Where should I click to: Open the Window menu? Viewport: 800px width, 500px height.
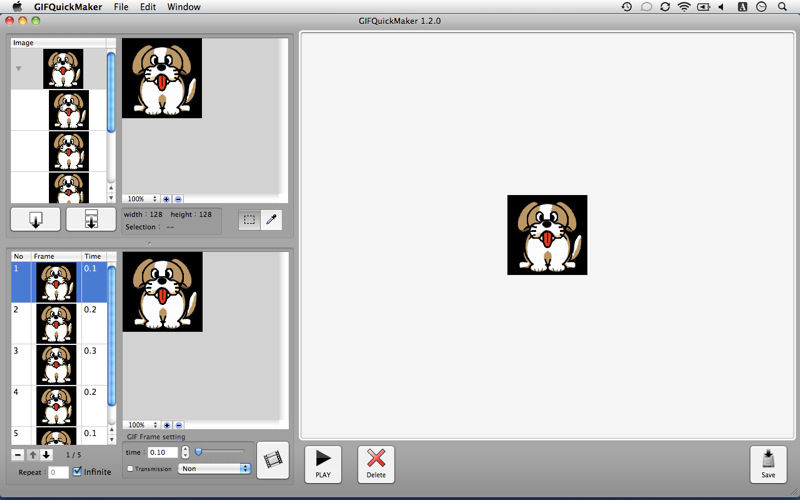(x=183, y=7)
